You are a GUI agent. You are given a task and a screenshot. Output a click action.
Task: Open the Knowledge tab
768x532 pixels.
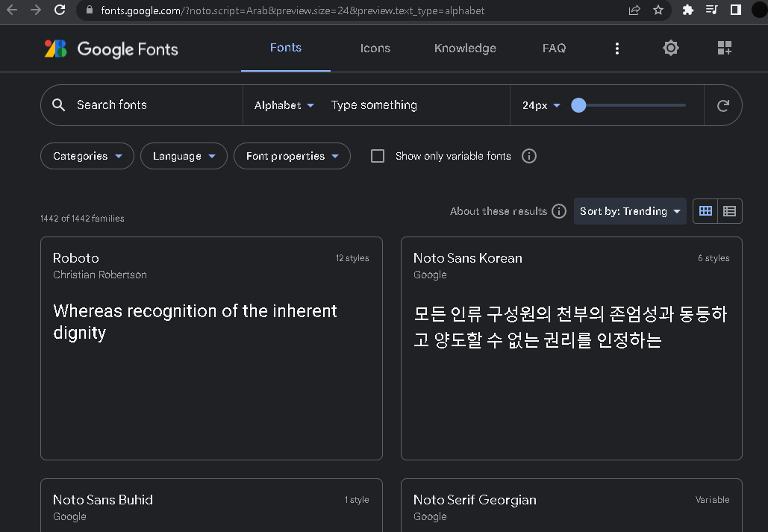coord(465,48)
